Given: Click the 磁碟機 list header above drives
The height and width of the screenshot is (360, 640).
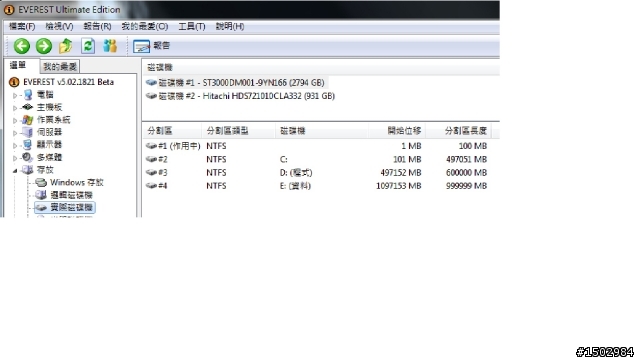Looking at the screenshot, I should coord(160,67).
